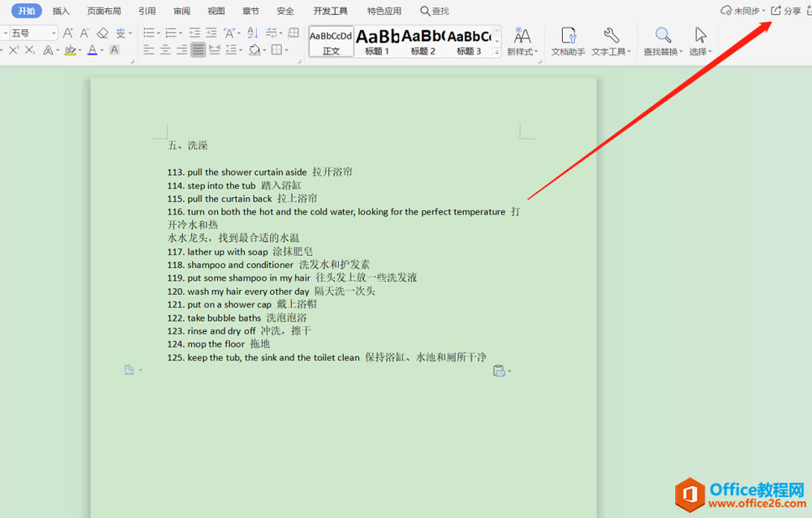Open the 安全 tab
This screenshot has height=518, width=812.
(285, 11)
